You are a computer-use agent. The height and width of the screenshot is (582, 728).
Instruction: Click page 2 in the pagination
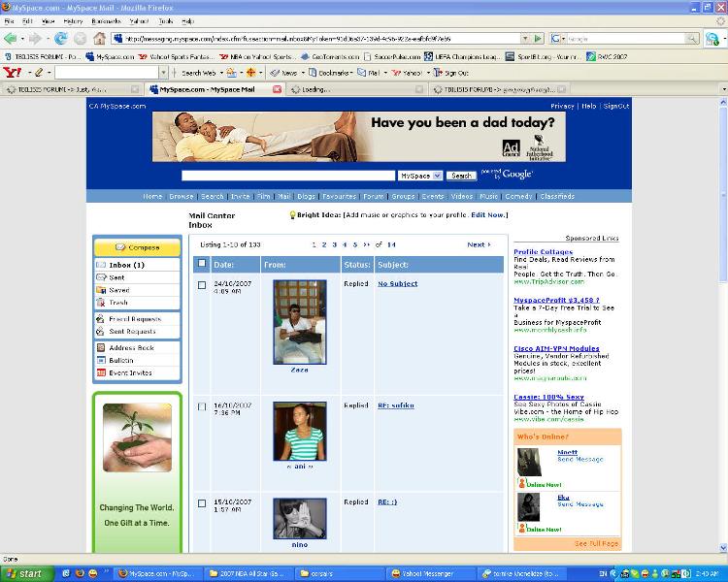(324, 244)
